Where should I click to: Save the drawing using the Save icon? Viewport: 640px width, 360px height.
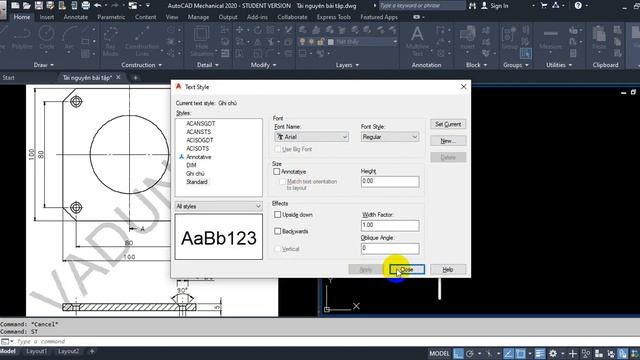[x=39, y=6]
